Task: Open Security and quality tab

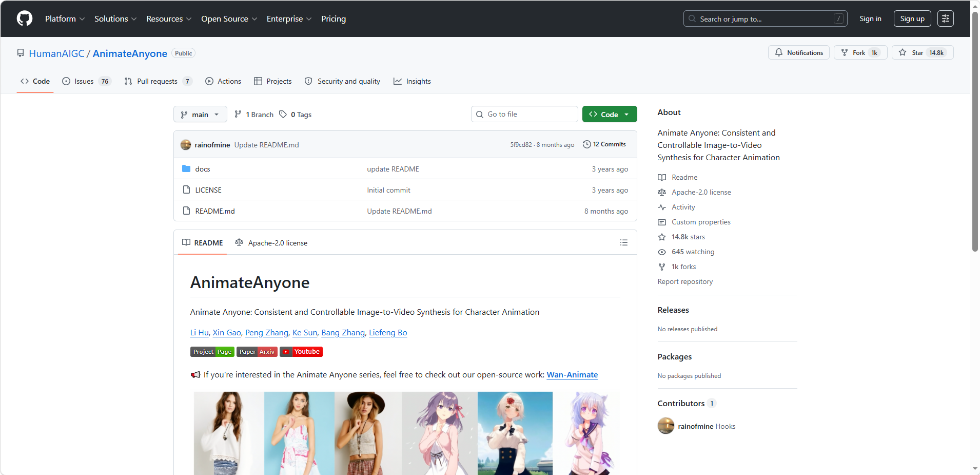Action: (342, 81)
